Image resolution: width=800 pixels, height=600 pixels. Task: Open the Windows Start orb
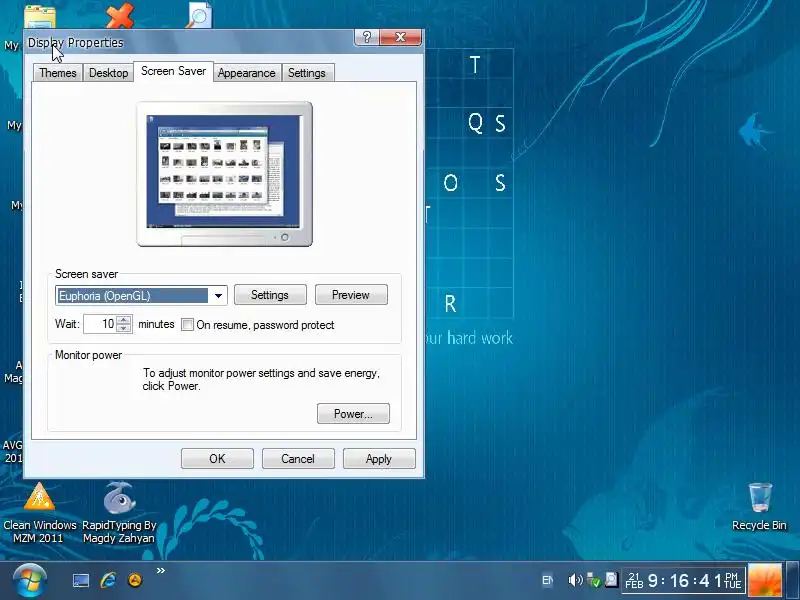pos(30,581)
